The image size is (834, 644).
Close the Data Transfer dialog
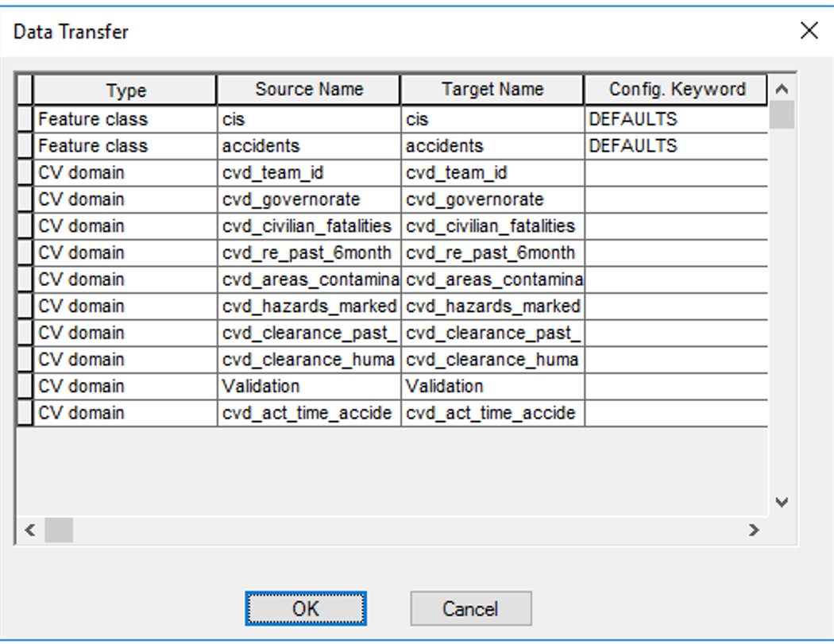click(x=809, y=31)
